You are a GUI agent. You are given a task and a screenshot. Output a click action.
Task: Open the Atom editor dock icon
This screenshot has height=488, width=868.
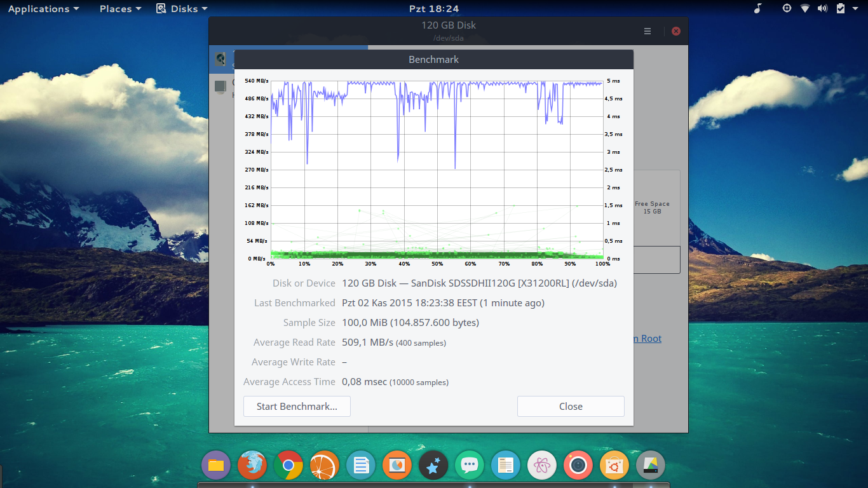pos(542,466)
